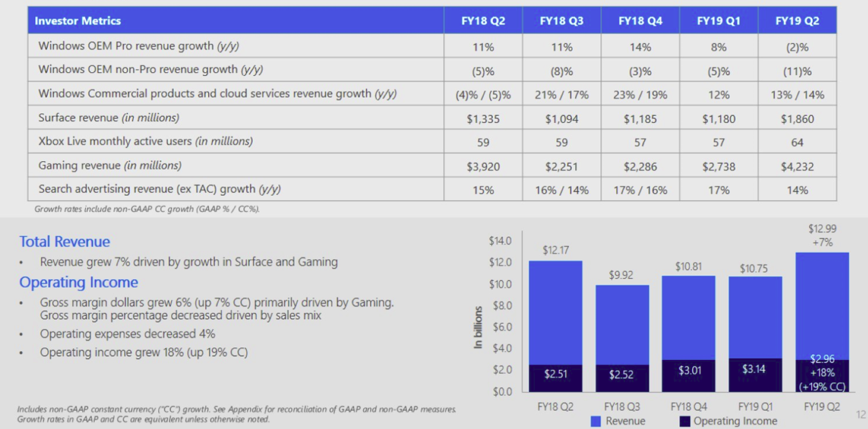Select 'Windows OEM non-Pro revenue growth' row label
Screen dimensions: 868x429
coord(151,70)
